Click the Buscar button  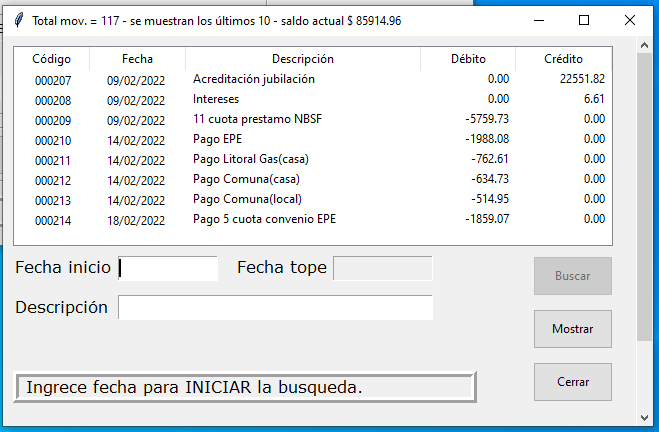(572, 276)
